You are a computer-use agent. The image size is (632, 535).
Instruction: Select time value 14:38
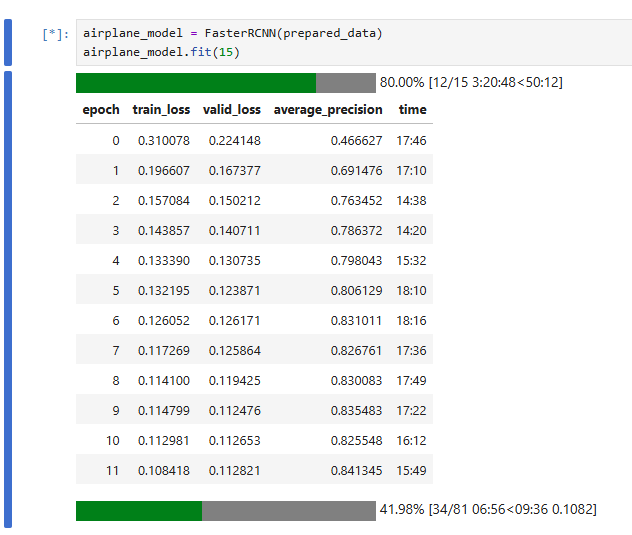[411, 201]
